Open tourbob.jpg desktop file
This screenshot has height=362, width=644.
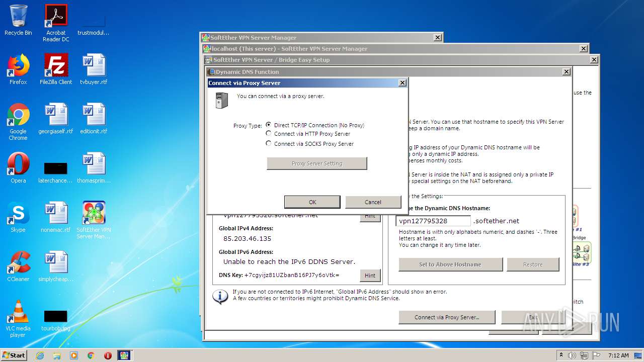[56, 320]
